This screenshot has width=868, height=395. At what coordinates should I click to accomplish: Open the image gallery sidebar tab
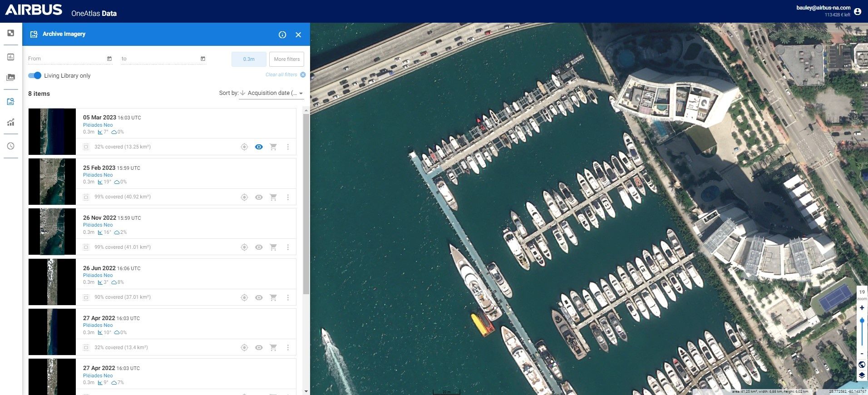pos(11,78)
